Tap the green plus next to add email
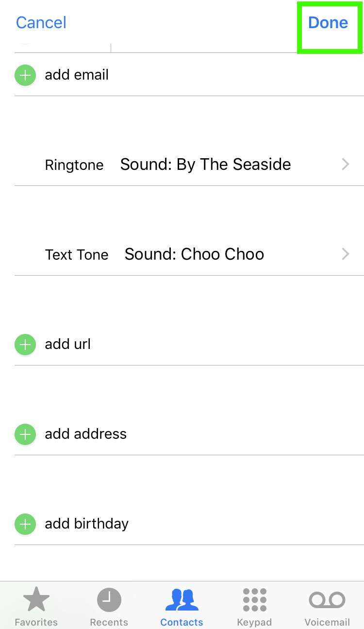364x629 pixels. coord(25,76)
